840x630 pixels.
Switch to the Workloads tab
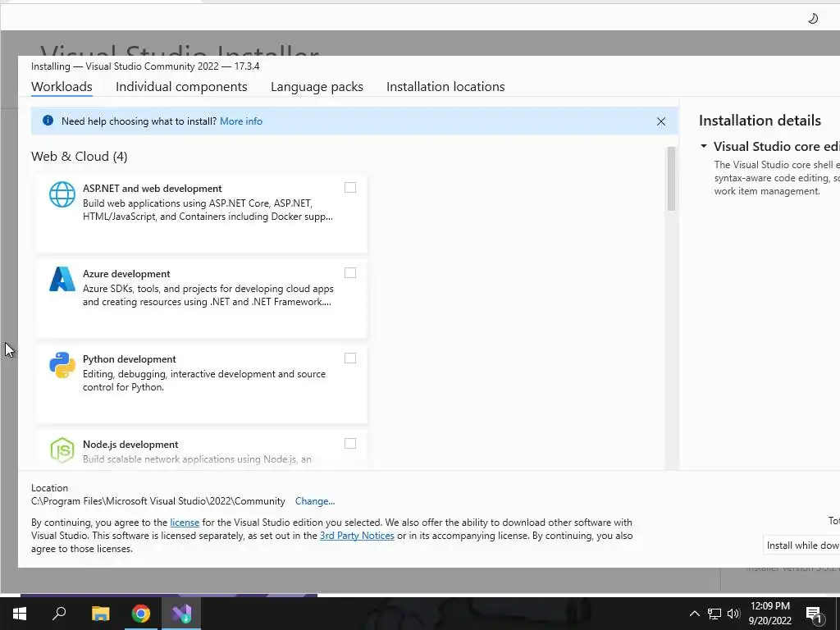click(x=62, y=87)
